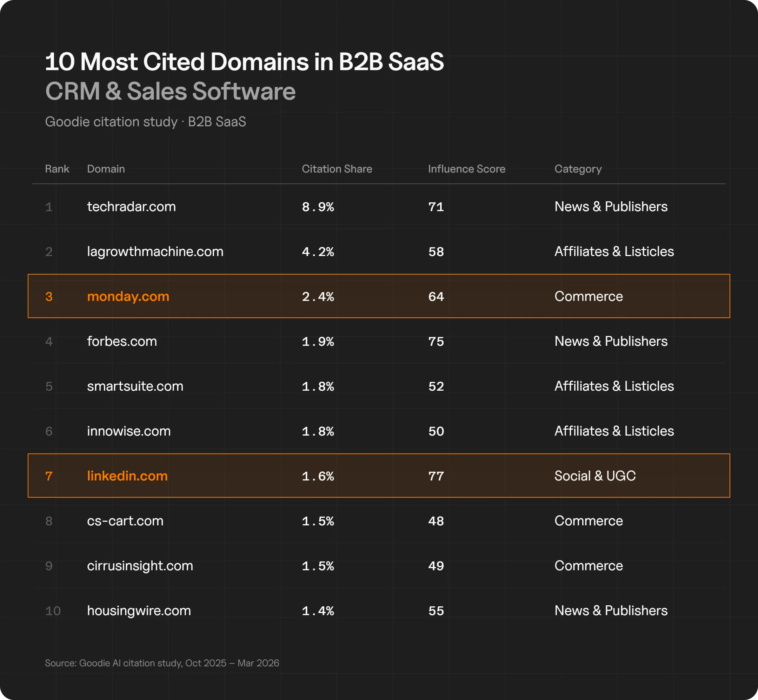Click the Category column header
The width and height of the screenshot is (758, 700).
pyautogui.click(x=578, y=169)
